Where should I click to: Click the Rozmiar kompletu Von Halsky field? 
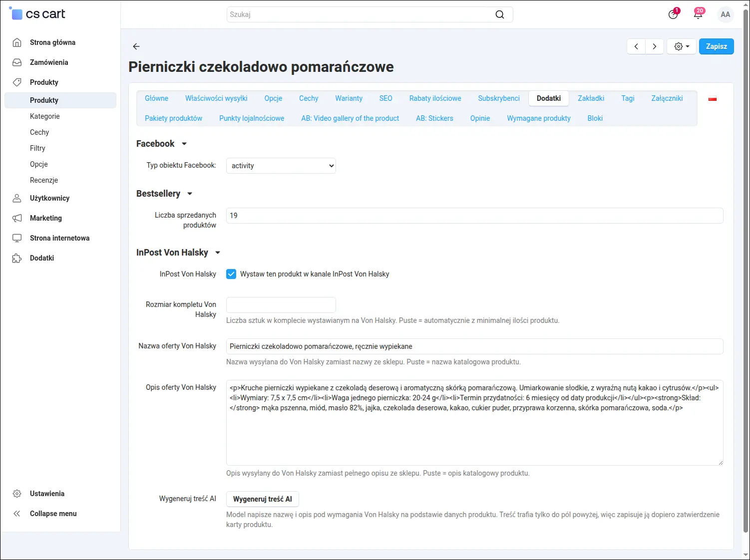point(281,305)
